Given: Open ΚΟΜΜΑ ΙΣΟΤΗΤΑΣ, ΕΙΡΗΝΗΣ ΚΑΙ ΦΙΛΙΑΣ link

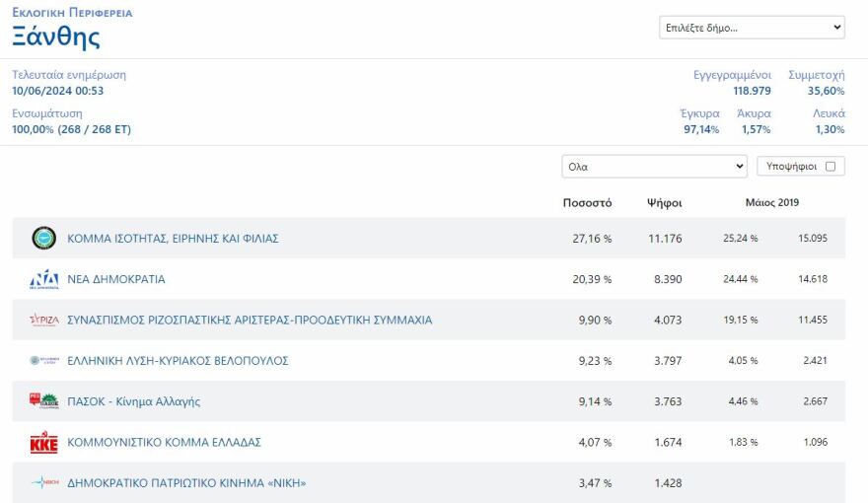Looking at the screenshot, I should 173,239.
